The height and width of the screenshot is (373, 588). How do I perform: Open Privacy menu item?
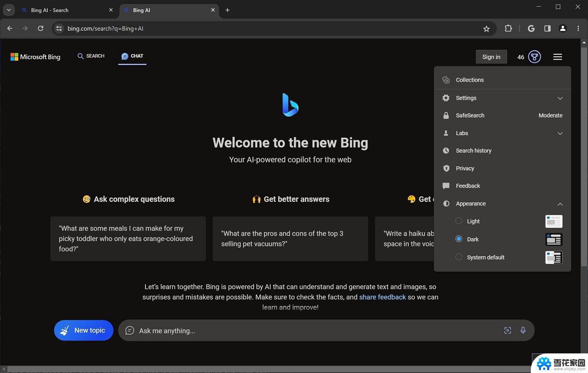coord(503,168)
